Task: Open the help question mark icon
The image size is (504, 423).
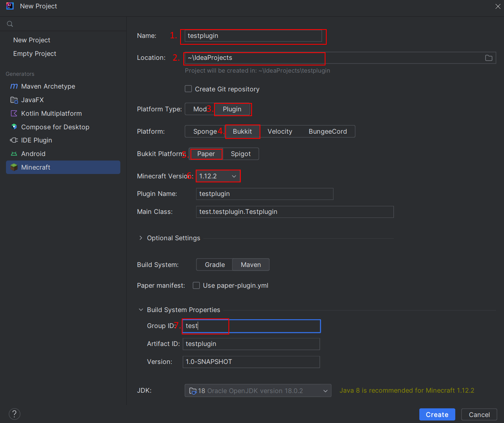Action: pos(14,414)
